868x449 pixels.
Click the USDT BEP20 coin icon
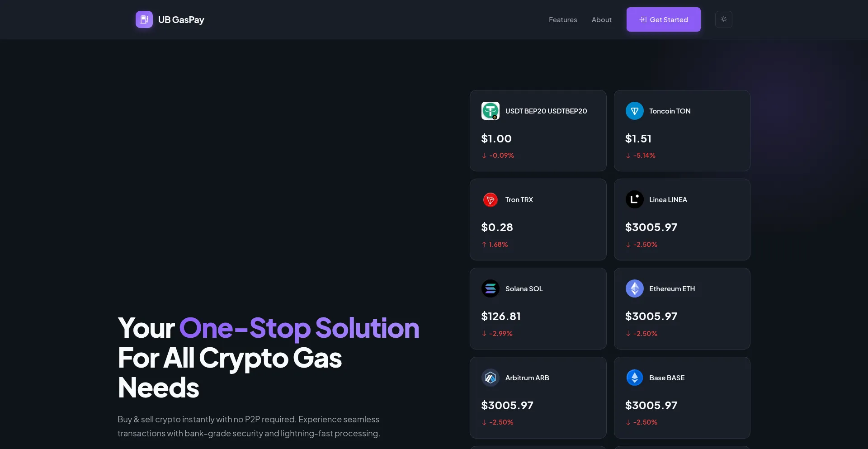click(x=490, y=111)
